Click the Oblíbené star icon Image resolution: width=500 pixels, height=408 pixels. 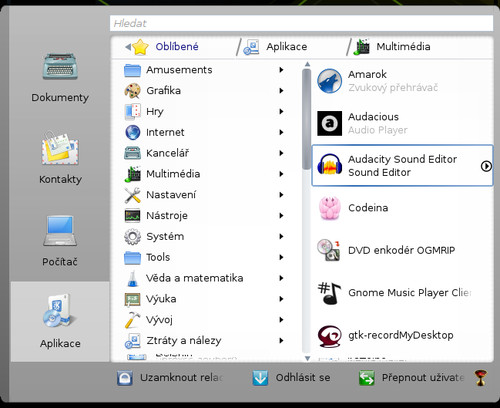[x=140, y=47]
